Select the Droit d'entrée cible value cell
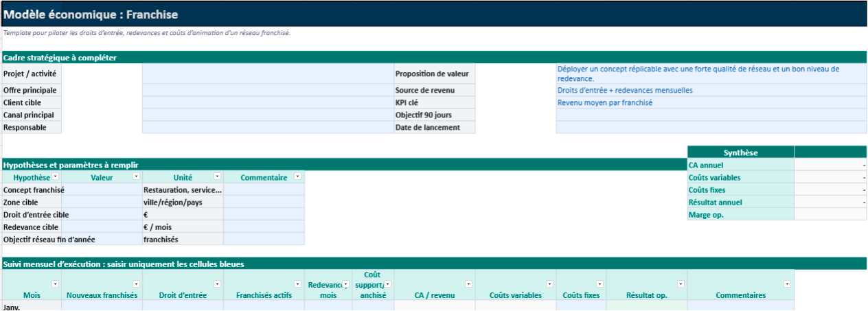This screenshot has height=311, width=868. click(102, 215)
